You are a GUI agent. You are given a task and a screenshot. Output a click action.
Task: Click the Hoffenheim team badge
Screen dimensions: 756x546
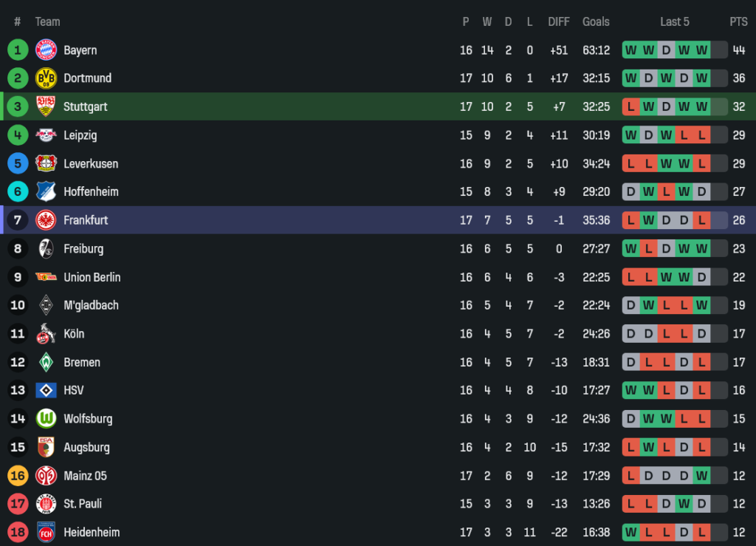[x=46, y=191]
